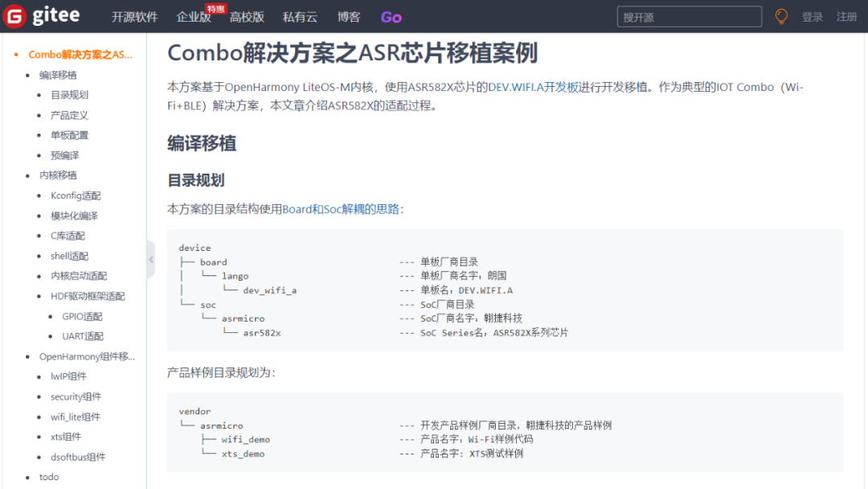Open the 博客 section from the navbar

pos(348,16)
